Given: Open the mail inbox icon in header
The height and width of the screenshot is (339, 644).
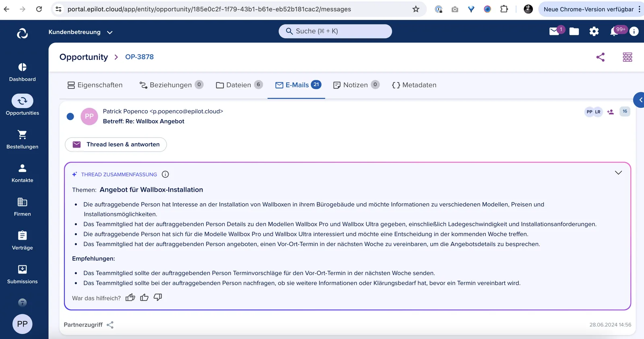Looking at the screenshot, I should (x=554, y=31).
